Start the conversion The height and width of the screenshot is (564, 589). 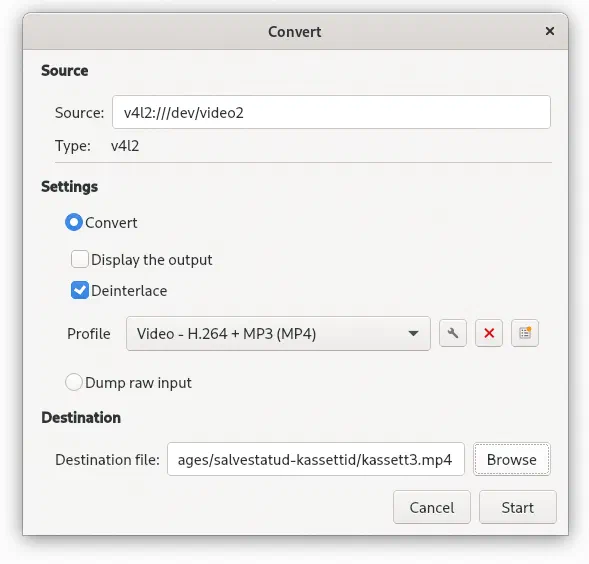coord(518,508)
